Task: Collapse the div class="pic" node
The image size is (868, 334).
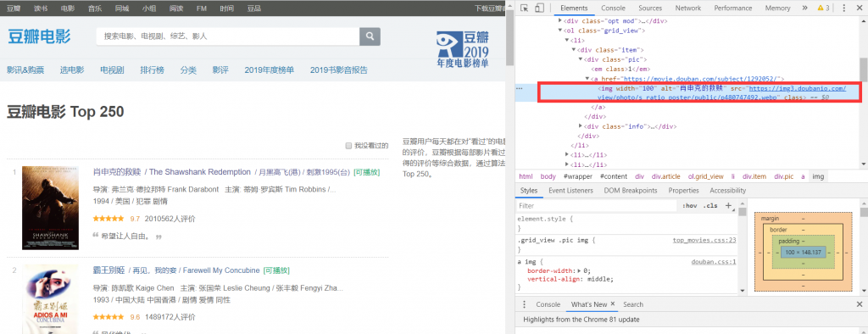Action: [580, 59]
